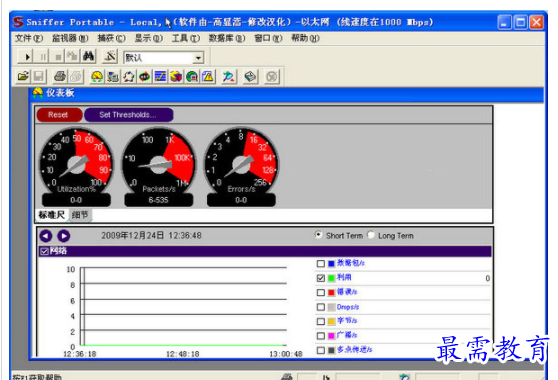Image resolution: width=558 pixels, height=380 pixels.
Task: Open the 监视器(M) menu
Action: click(70, 38)
